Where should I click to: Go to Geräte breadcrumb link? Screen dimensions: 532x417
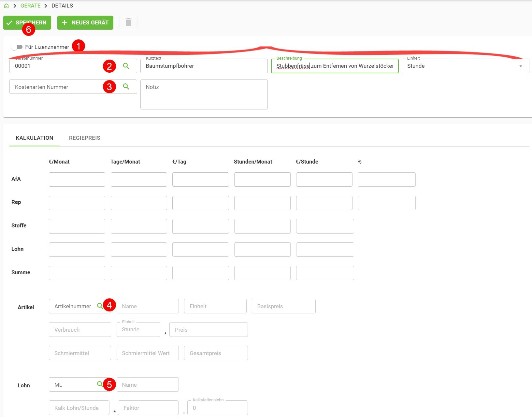click(30, 6)
